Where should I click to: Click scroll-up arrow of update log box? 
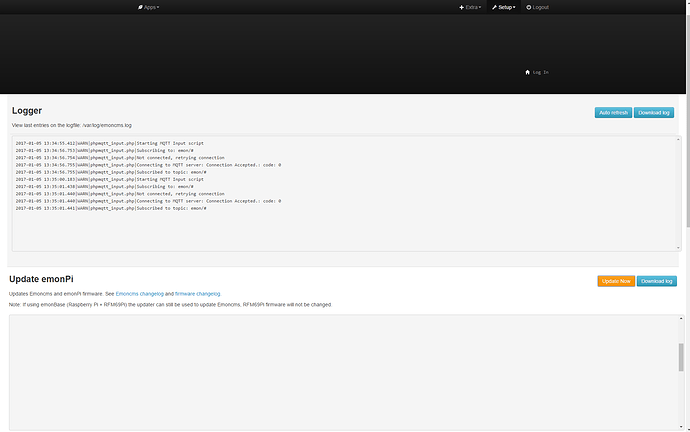(x=681, y=318)
